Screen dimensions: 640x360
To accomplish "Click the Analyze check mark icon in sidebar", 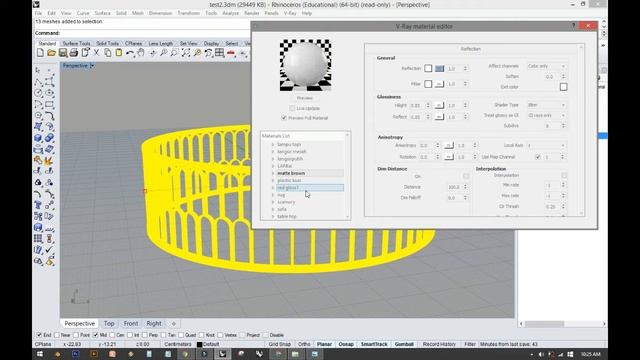I will click(49, 249).
